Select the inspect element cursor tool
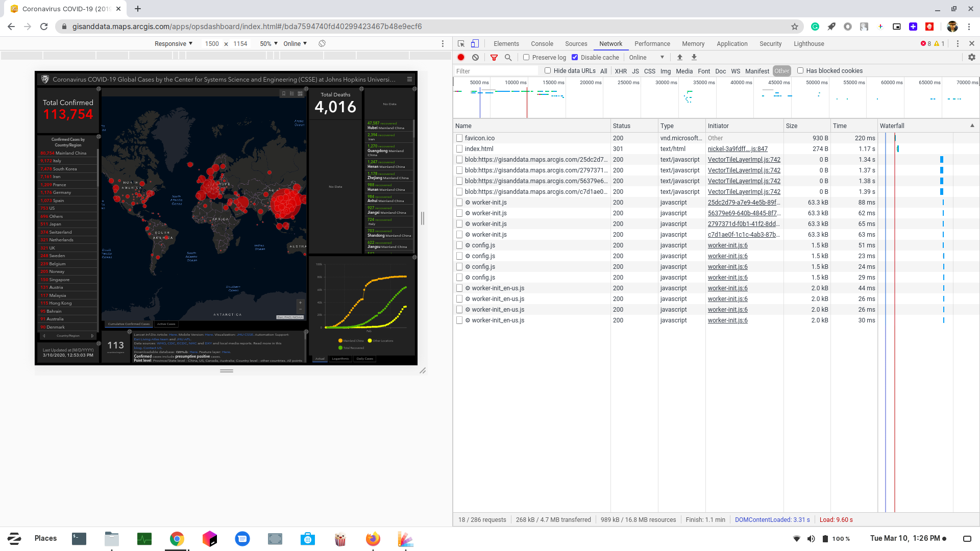 pos(461,43)
